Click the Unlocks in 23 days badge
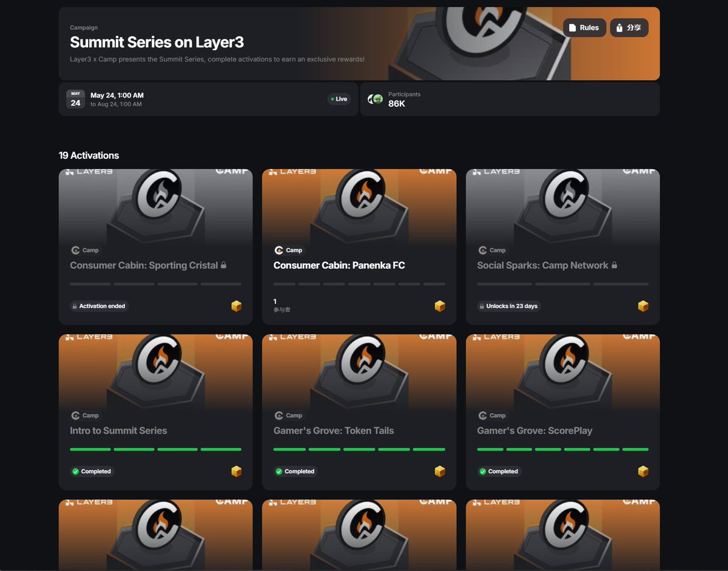This screenshot has width=728, height=571. click(509, 306)
